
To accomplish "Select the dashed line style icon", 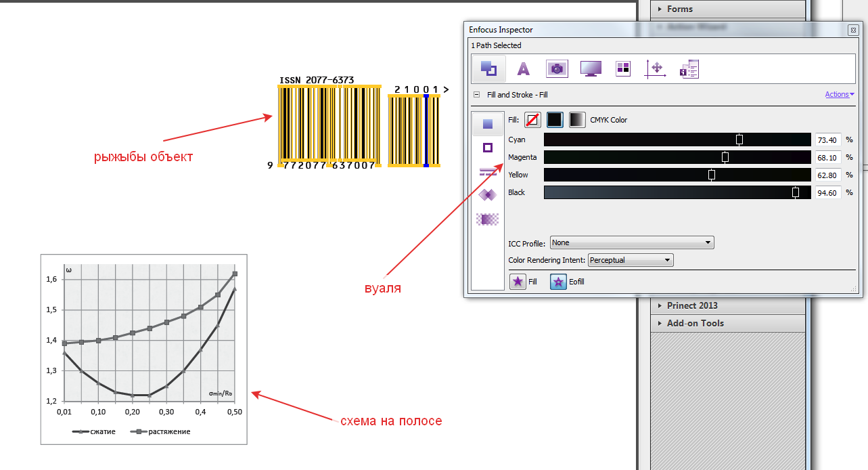I will [488, 172].
